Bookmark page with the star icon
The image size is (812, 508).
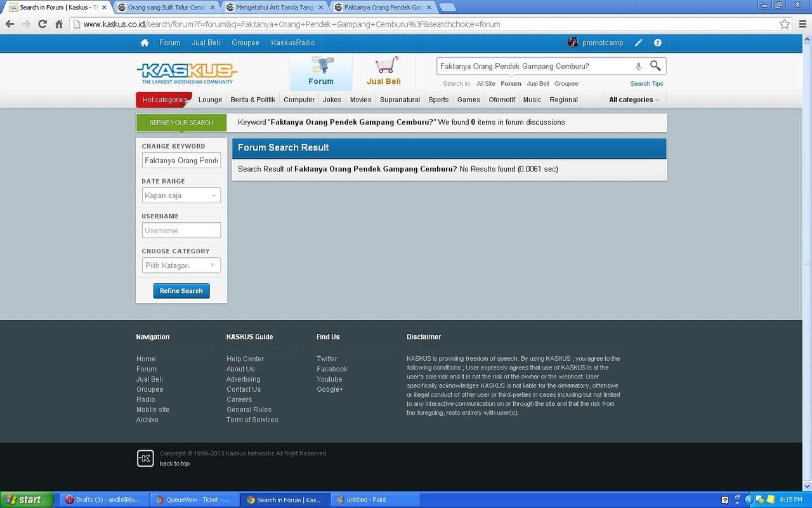tap(785, 24)
